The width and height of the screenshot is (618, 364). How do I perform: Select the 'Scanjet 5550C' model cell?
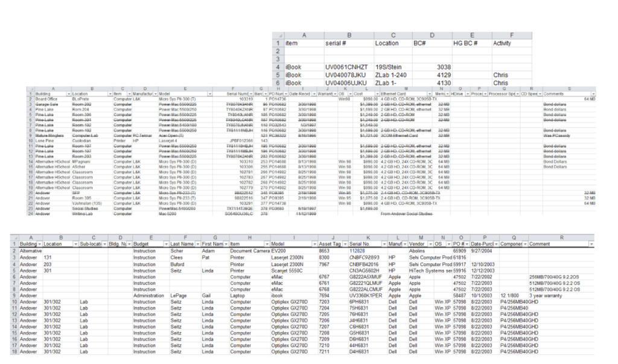294,271
